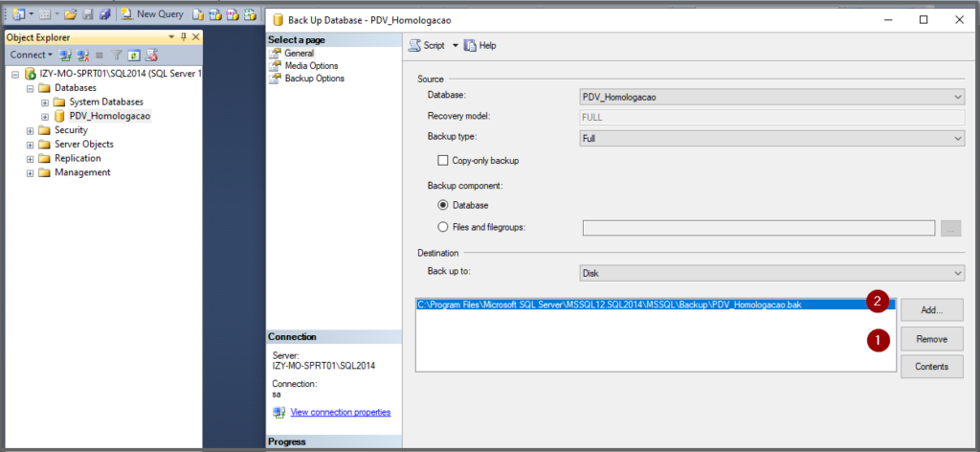The height and width of the screenshot is (452, 980).
Task: Click the Help button in dialog toolbar
Action: [x=480, y=46]
